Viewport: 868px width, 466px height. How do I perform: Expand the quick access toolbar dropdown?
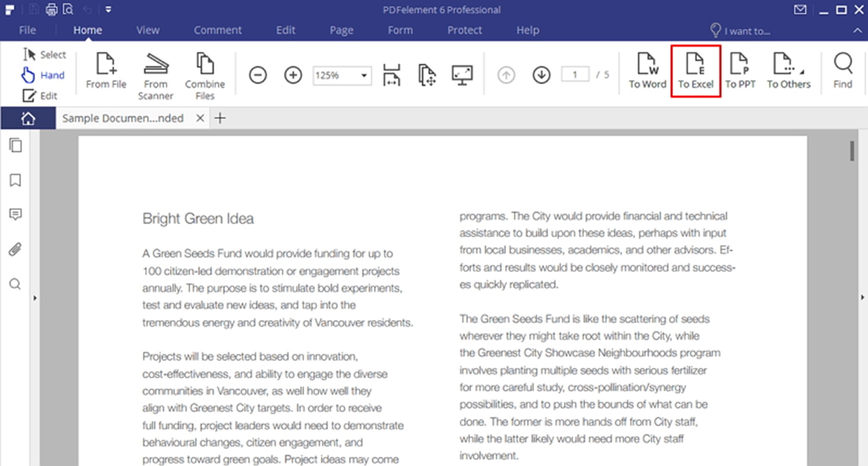[108, 9]
